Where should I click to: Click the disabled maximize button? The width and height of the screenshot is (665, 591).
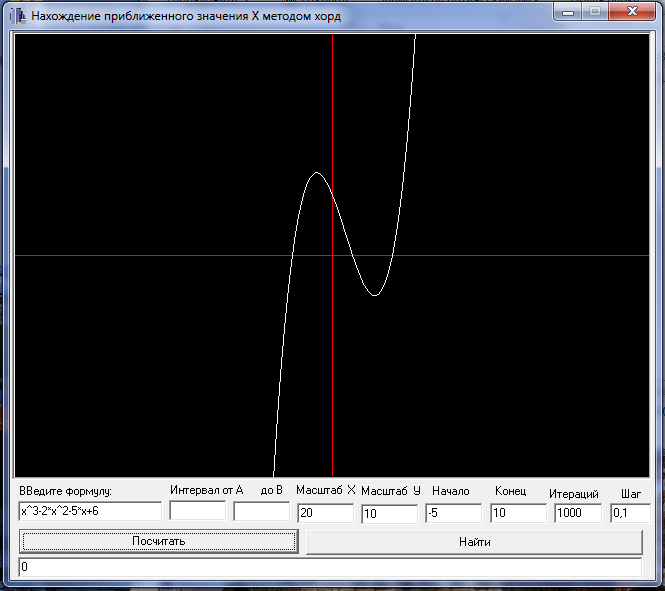(595, 11)
